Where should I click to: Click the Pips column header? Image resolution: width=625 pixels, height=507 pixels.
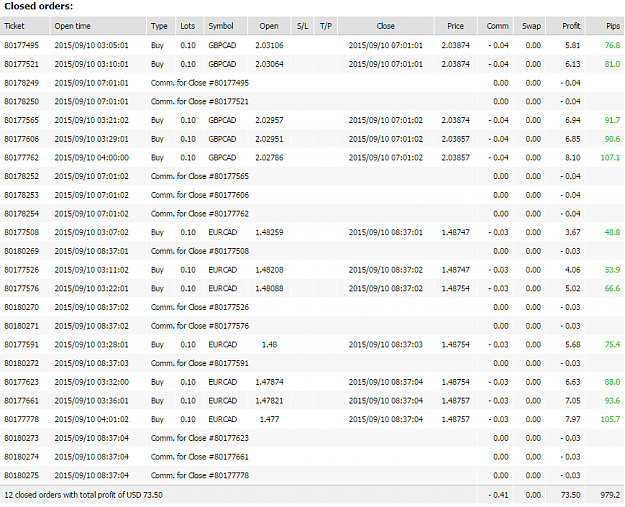(605, 26)
